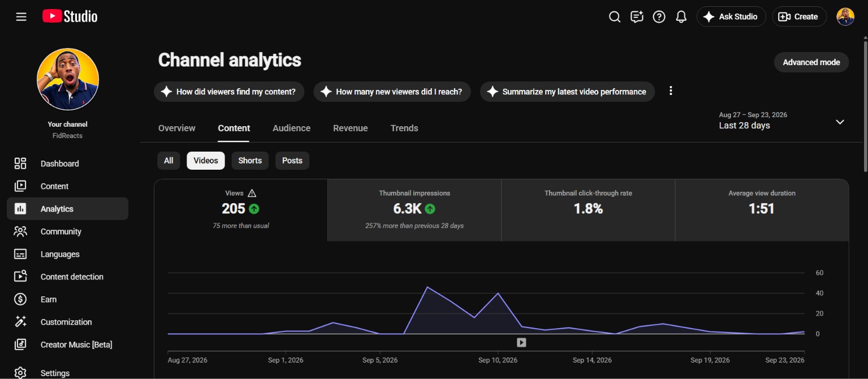Image resolution: width=868 pixels, height=379 pixels.
Task: Open the send feedback icon
Action: click(637, 17)
